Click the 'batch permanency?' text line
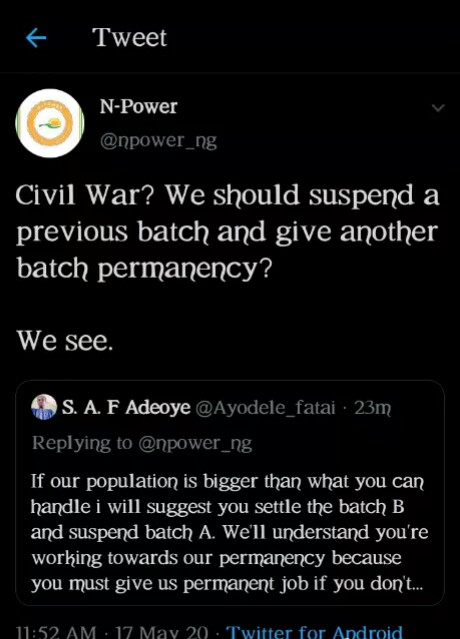The image size is (460, 639). [x=143, y=268]
